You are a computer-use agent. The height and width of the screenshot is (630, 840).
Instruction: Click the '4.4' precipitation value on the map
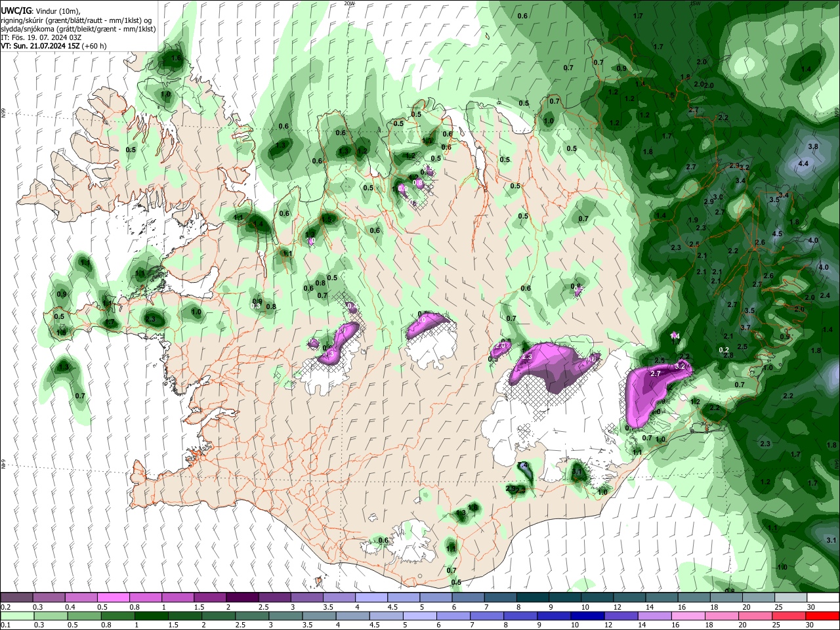(803, 163)
